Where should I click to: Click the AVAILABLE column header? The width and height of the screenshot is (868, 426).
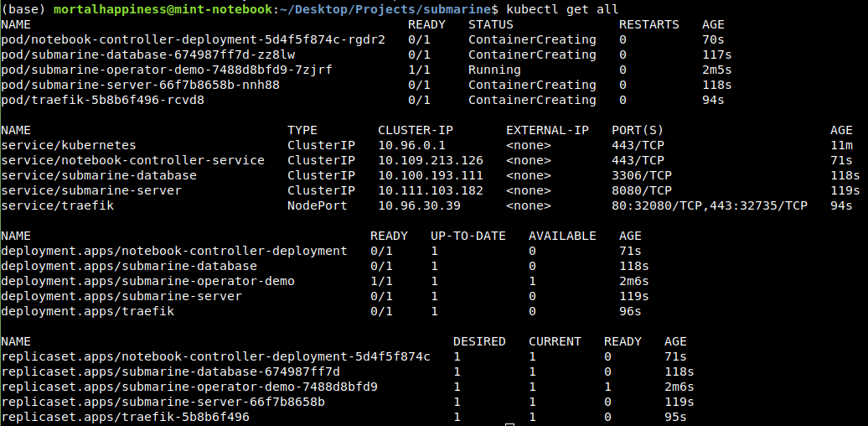[x=562, y=236]
